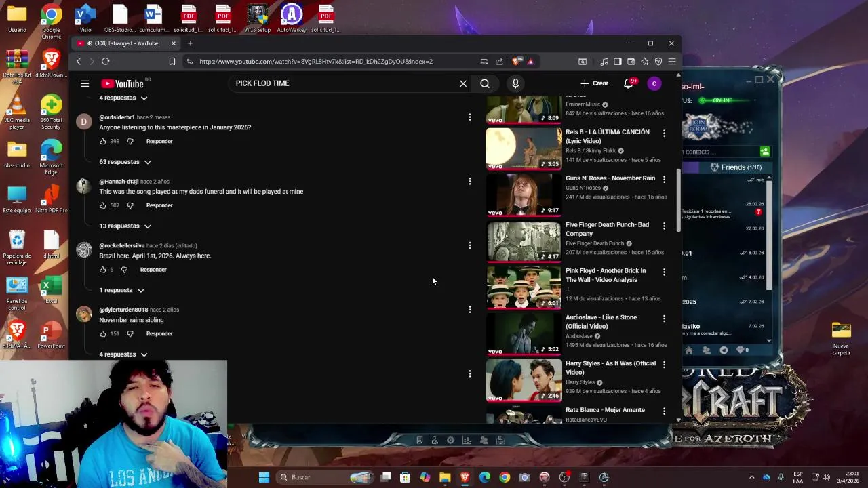Screen dimensions: 868x488
Task: Expand 63 respuestas replies
Action: coord(125,162)
